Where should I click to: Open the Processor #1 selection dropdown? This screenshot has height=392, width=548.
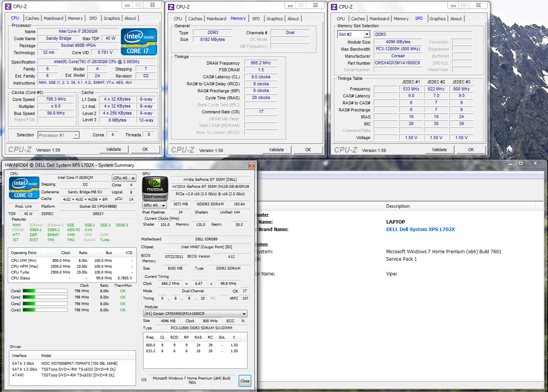pos(76,135)
